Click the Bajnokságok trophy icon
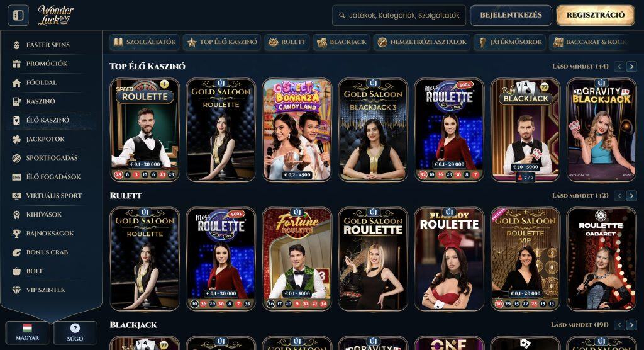 tap(16, 234)
